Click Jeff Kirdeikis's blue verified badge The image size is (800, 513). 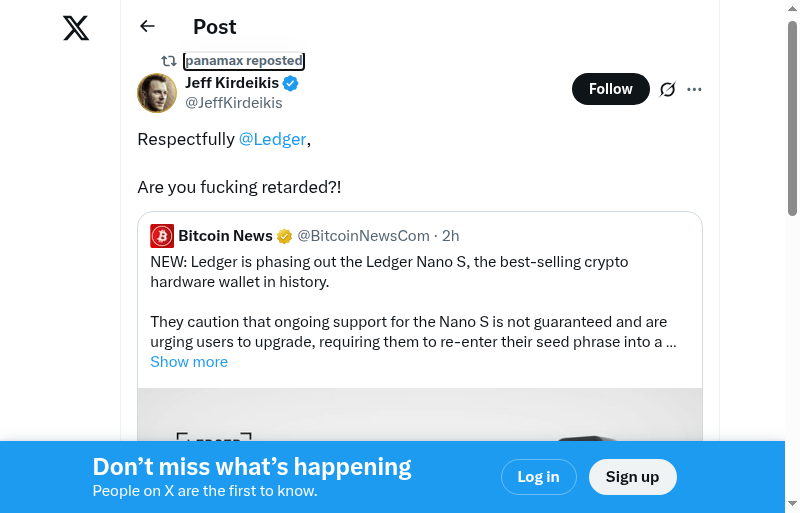click(x=291, y=83)
